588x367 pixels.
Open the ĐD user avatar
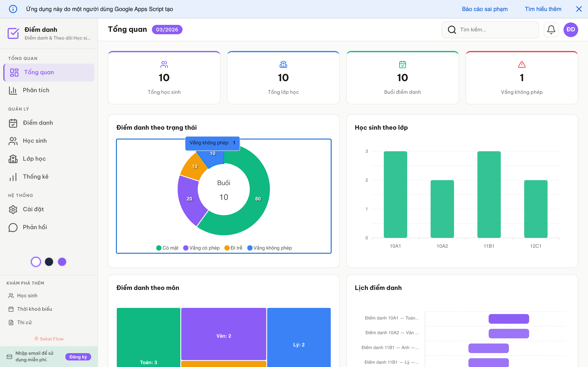pos(570,30)
